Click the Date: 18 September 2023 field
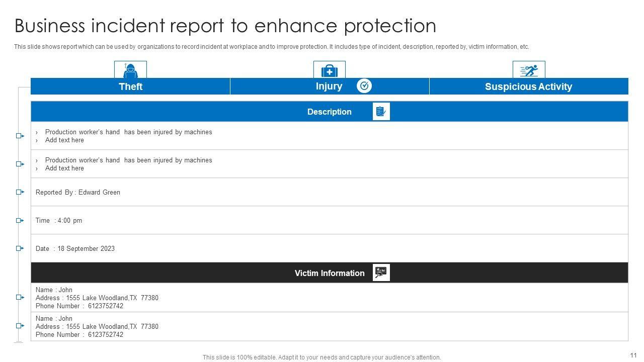This screenshot has height=362, width=644. (75, 248)
